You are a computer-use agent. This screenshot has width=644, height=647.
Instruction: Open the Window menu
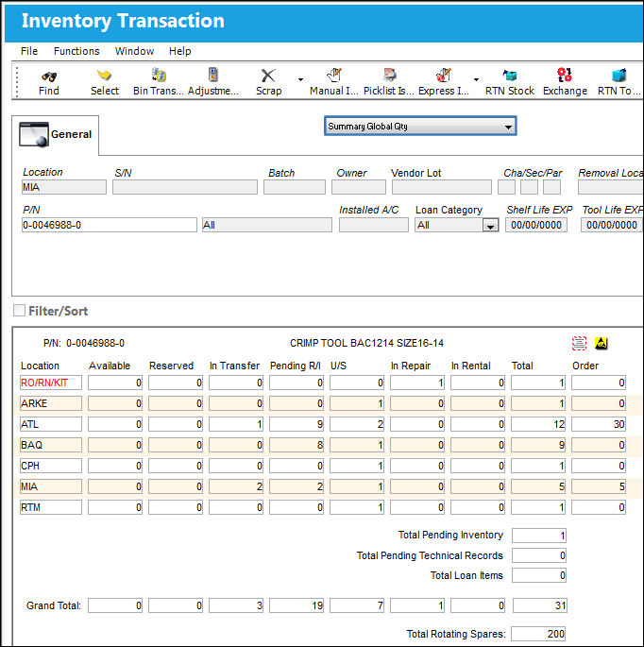(x=134, y=51)
